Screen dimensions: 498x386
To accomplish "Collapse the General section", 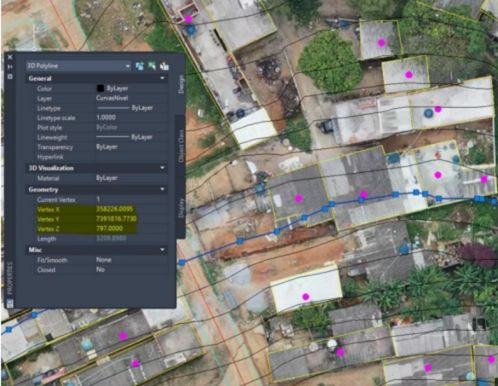I will coord(162,78).
